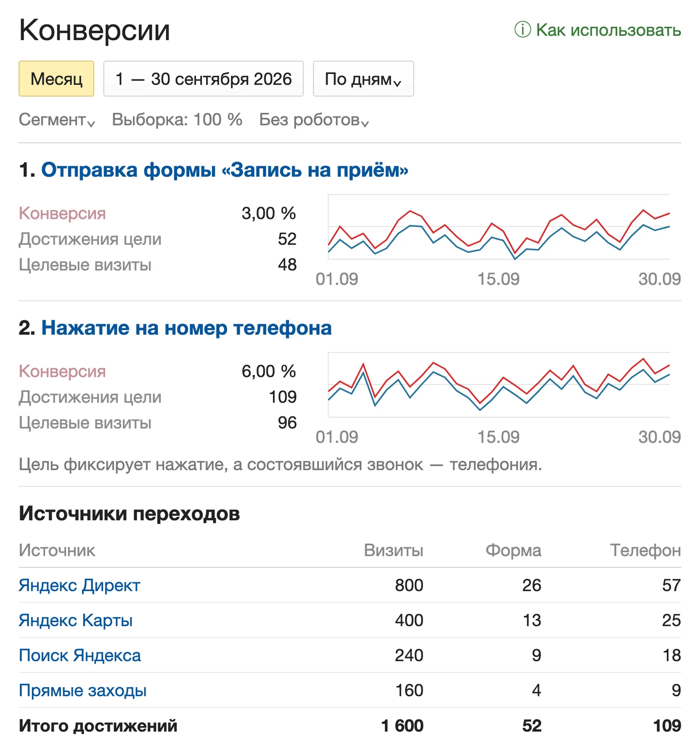
Task: Click the 'Форма' column header
Action: click(x=513, y=550)
